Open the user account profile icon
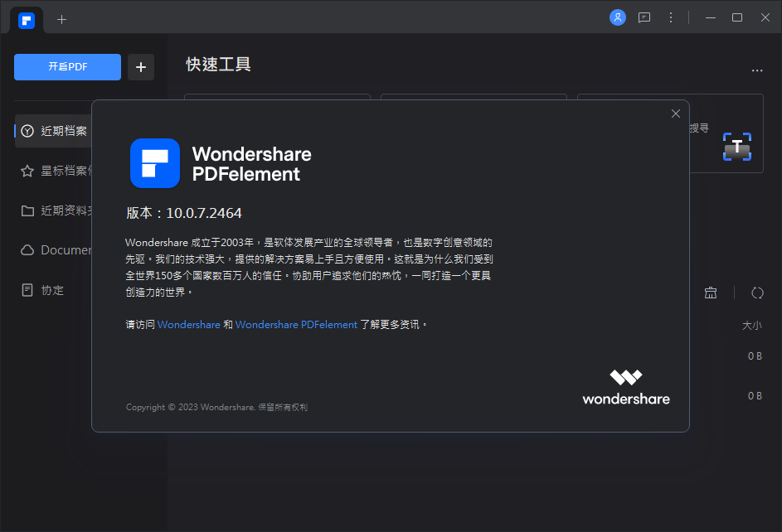 pyautogui.click(x=618, y=17)
